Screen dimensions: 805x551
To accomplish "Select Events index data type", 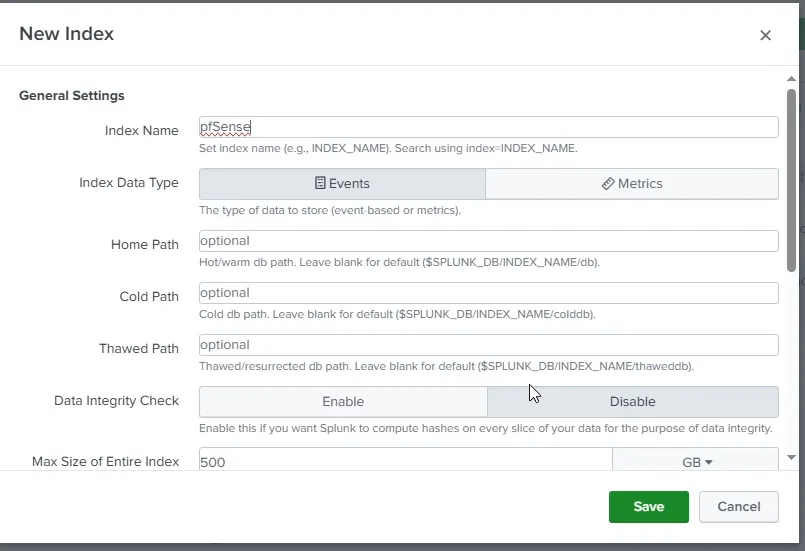I will point(342,184).
